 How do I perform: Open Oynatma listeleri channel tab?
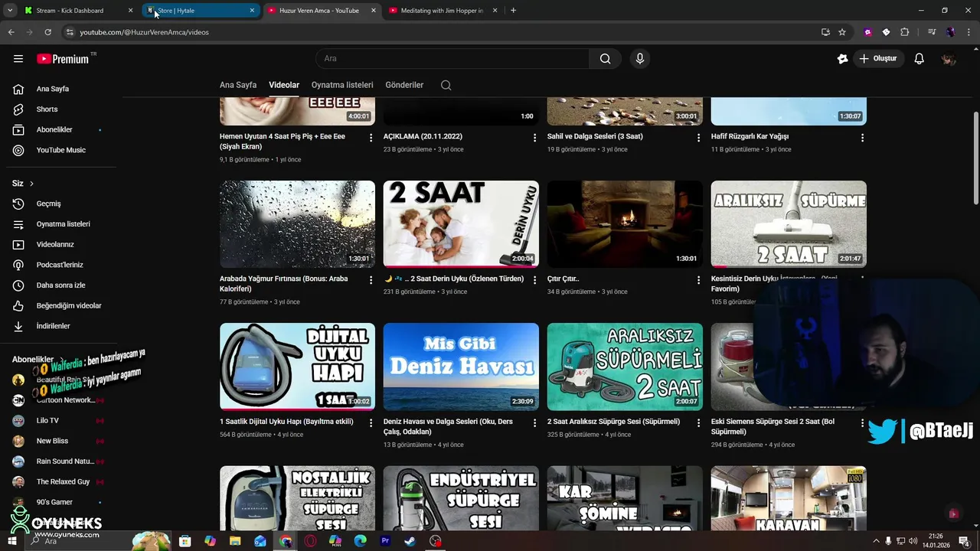[x=342, y=85]
